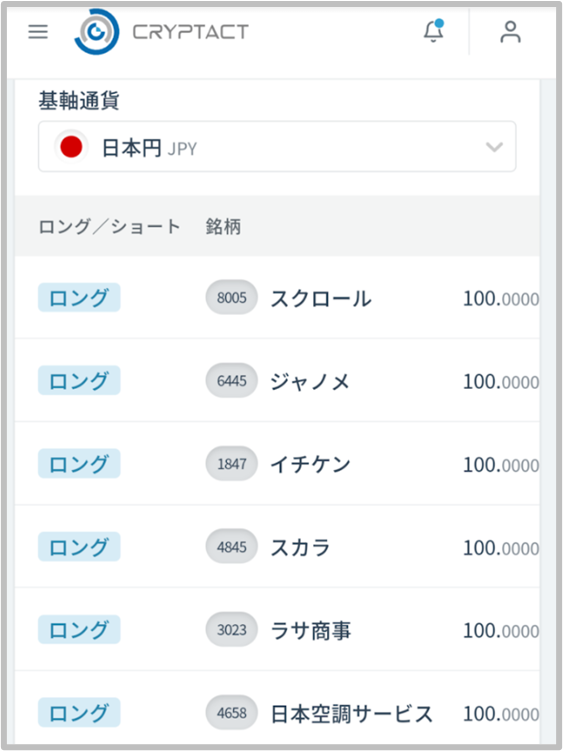
Task: Click the 1847 stock code badge
Action: [x=231, y=464]
